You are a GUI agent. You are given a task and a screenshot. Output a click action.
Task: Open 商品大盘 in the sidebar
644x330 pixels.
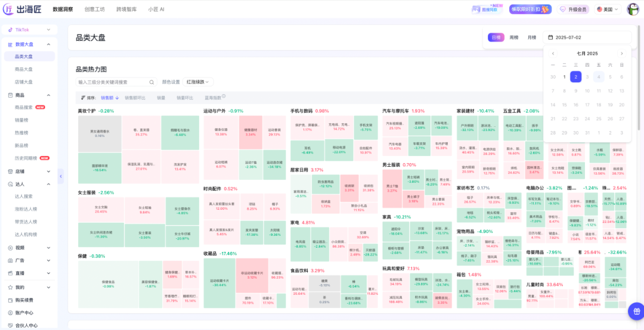[23, 69]
